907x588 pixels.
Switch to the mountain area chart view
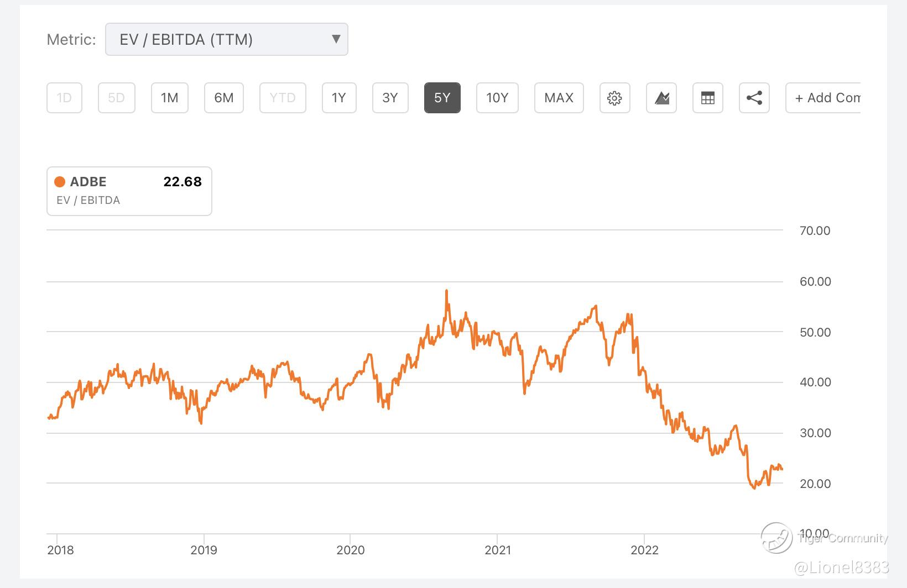point(661,98)
